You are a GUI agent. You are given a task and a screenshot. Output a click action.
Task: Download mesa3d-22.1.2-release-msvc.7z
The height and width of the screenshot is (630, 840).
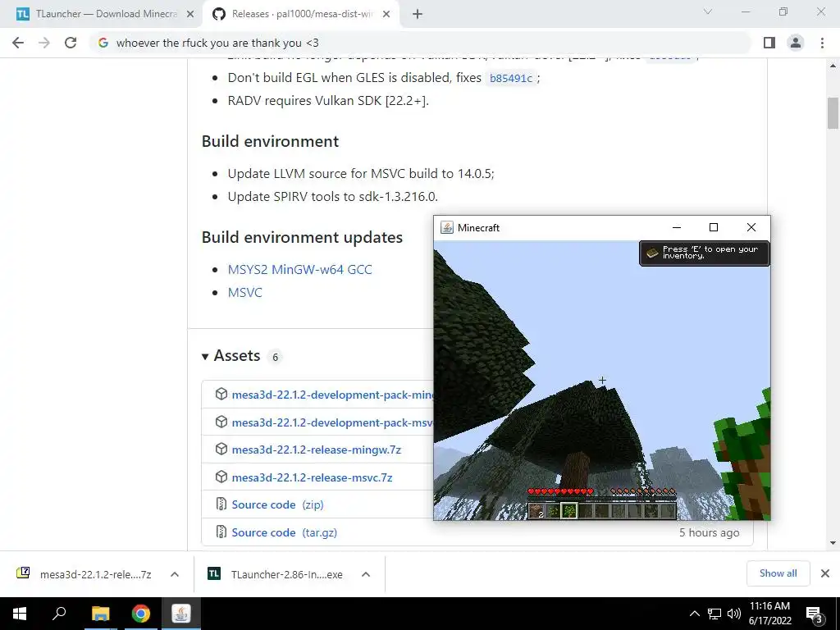[x=312, y=477]
